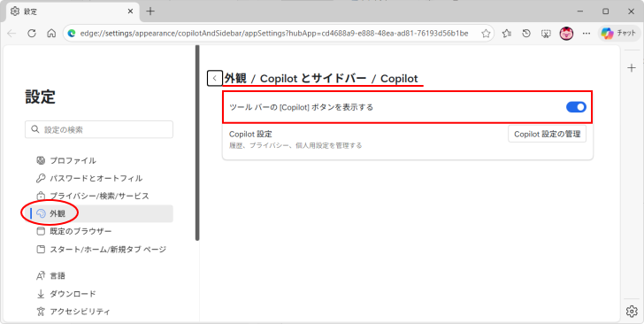Screen dimensions: 644x324
Task: Click the settings navigation scrollbar
Action: [197, 143]
